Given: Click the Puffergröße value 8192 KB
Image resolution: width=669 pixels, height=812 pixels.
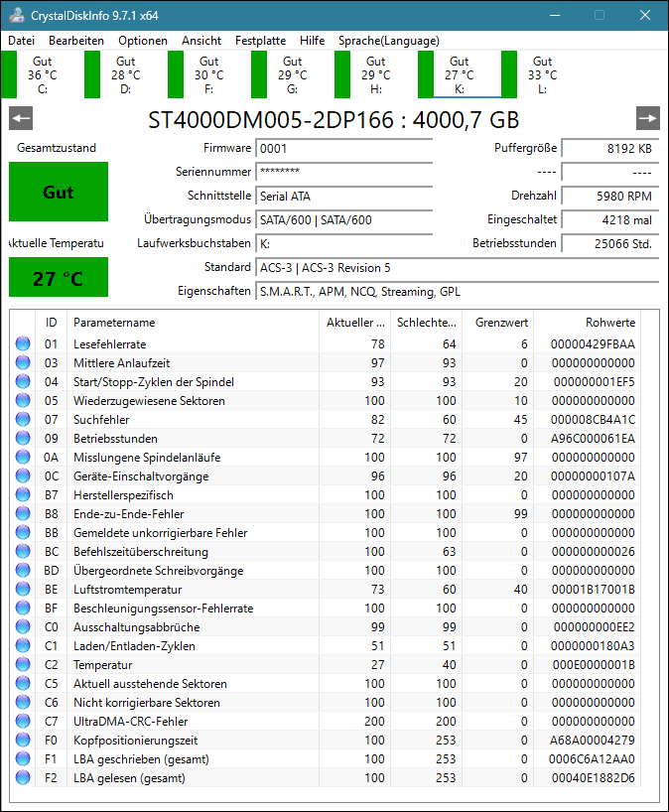Looking at the screenshot, I should pyautogui.click(x=610, y=148).
